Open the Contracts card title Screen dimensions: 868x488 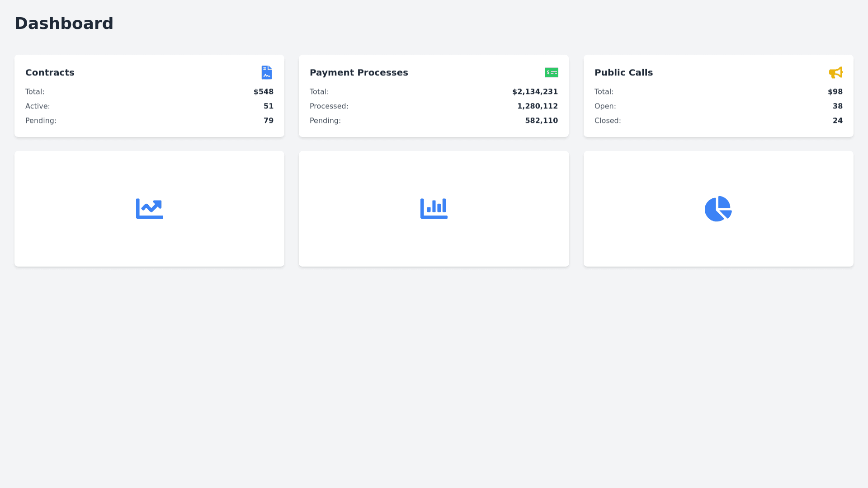(x=50, y=73)
